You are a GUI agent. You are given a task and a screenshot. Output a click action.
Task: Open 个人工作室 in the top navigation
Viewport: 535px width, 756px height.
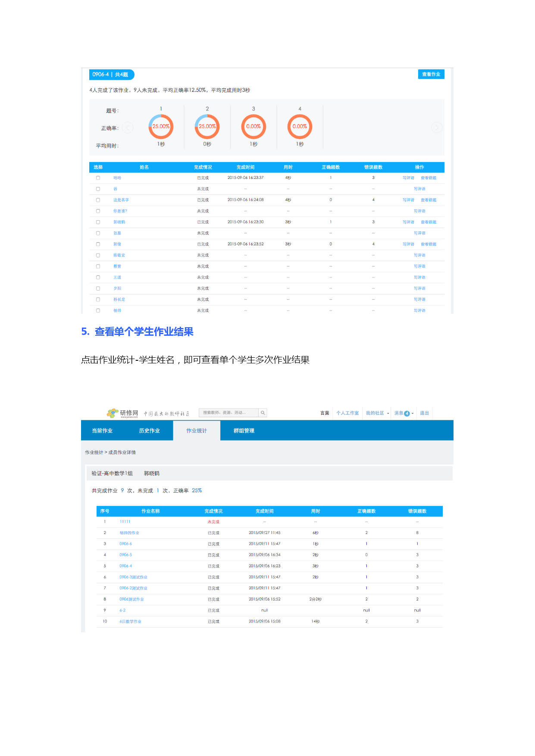coord(347,413)
